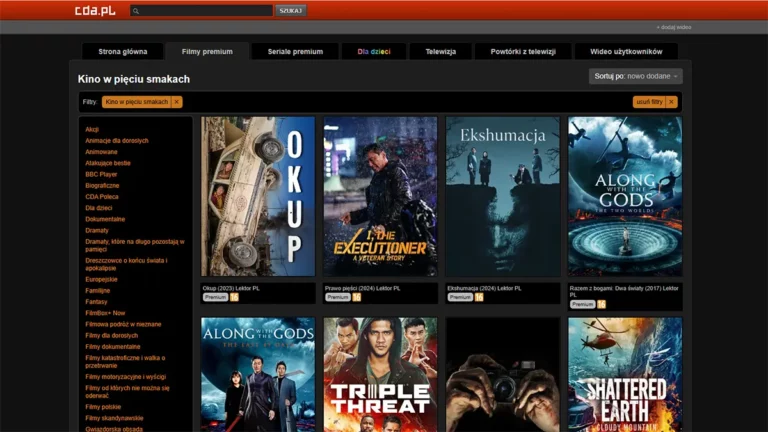Screen dimensions: 768x432
Task: Open the Ekshumacja movie poster
Action: point(503,196)
